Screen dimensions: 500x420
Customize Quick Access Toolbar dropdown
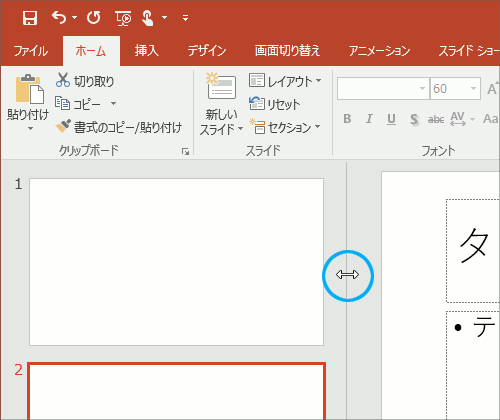[x=185, y=18]
